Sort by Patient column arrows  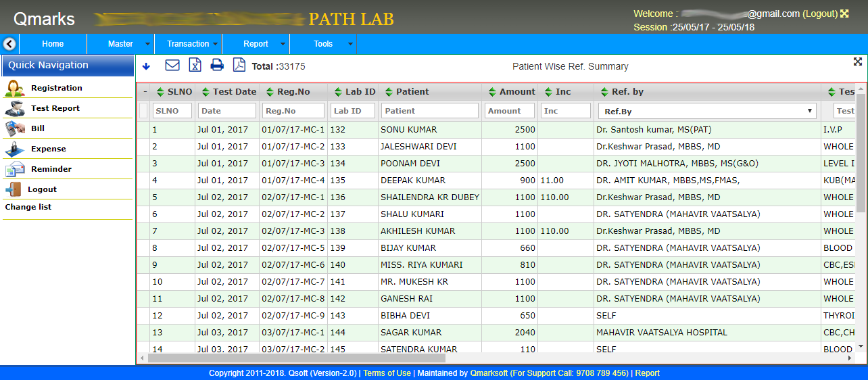click(x=389, y=92)
